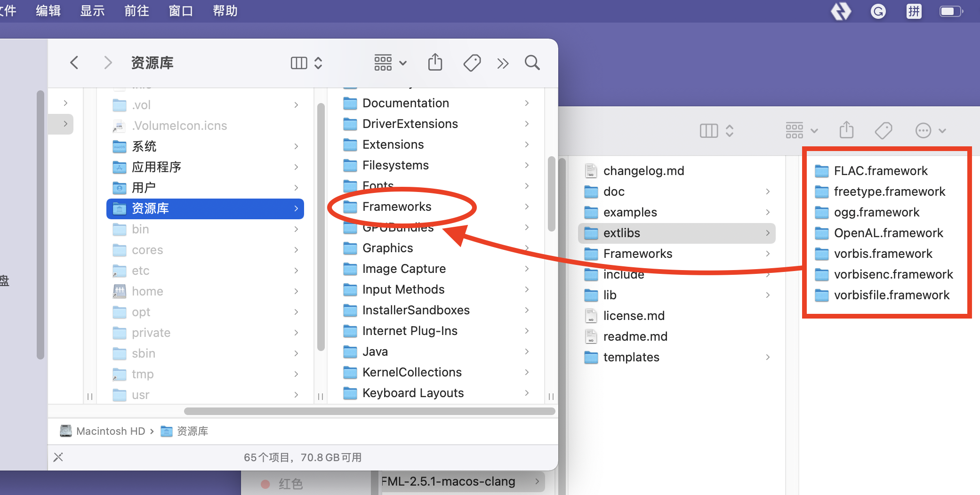Open the OpenAL.framework folder
Viewport: 980px width, 495px height.
[x=888, y=233]
